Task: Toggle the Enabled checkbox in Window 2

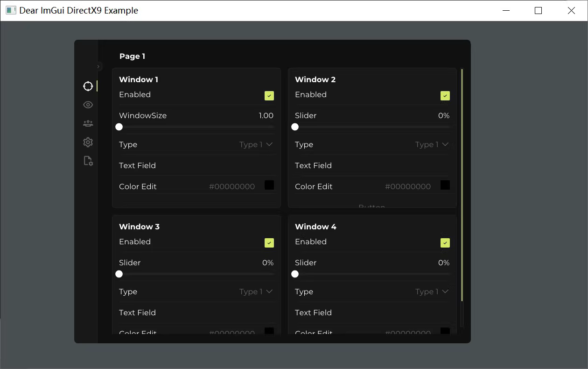Action: click(x=445, y=96)
